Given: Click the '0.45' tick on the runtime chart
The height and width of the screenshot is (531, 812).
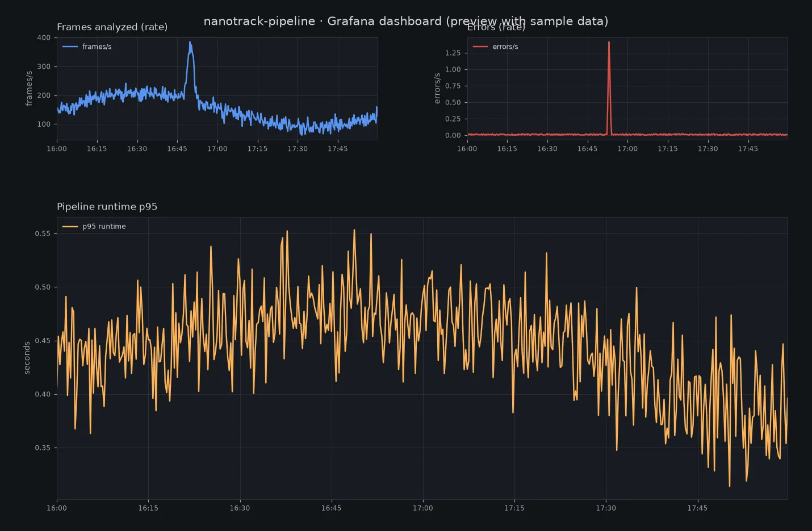Looking at the screenshot, I should point(43,341).
